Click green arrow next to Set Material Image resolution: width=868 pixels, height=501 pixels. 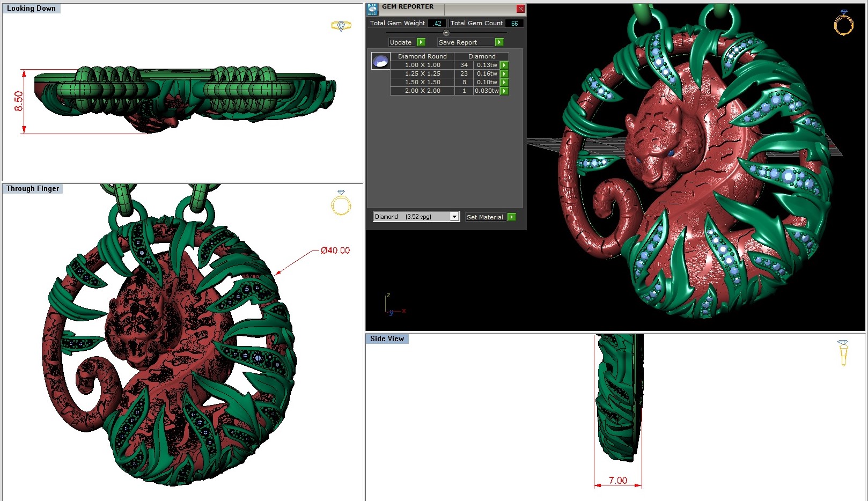(x=512, y=217)
